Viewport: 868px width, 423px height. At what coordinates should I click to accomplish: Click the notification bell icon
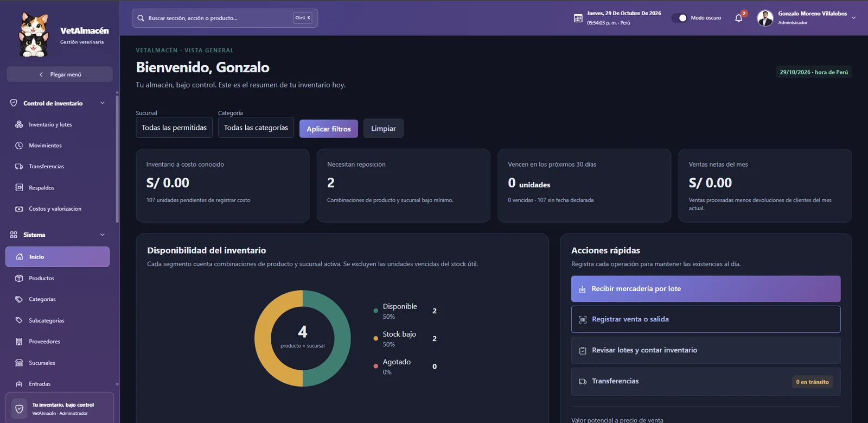738,18
